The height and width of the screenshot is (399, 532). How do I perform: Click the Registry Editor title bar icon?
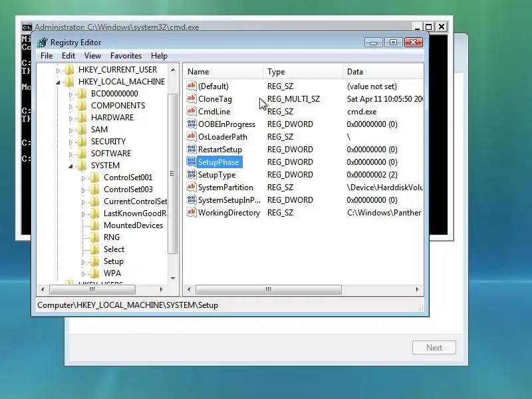pyautogui.click(x=43, y=43)
